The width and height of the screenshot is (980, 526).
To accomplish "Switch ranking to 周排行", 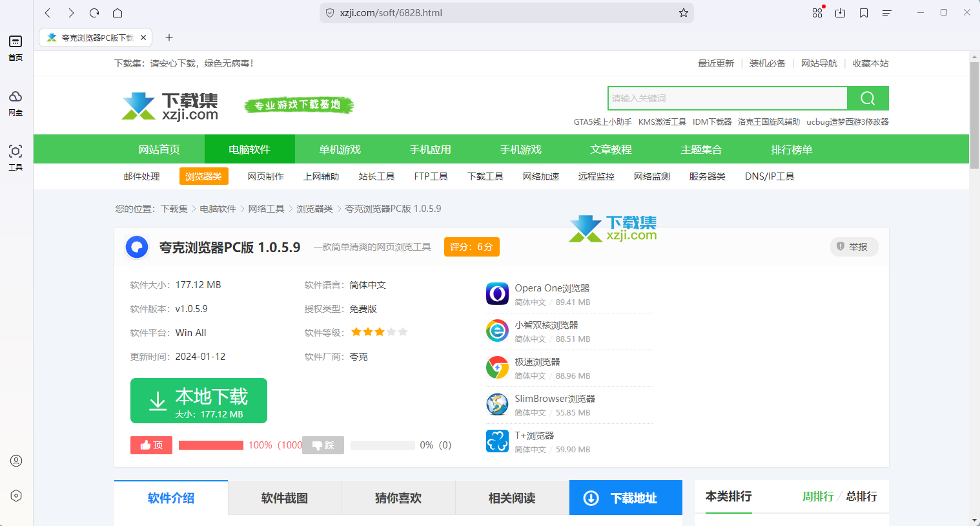I will [x=818, y=496].
